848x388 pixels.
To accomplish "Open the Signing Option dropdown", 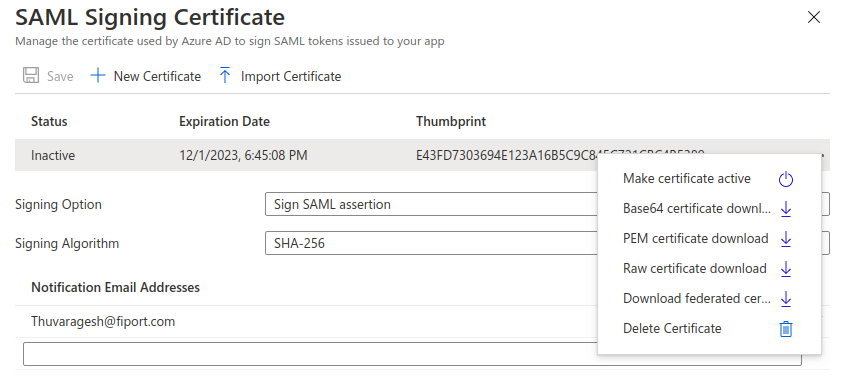I will tap(547, 204).
